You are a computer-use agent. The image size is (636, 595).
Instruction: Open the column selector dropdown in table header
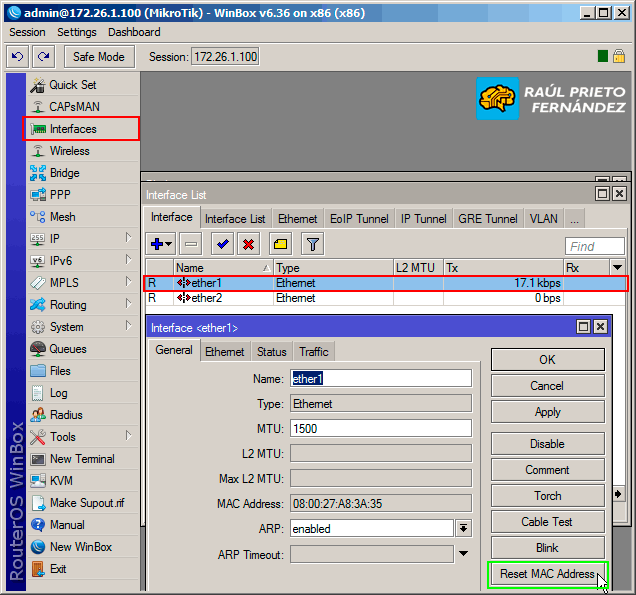pyautogui.click(x=617, y=268)
